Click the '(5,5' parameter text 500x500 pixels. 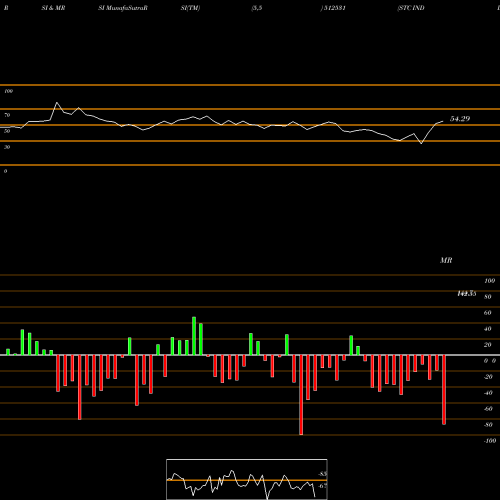tap(257, 8)
